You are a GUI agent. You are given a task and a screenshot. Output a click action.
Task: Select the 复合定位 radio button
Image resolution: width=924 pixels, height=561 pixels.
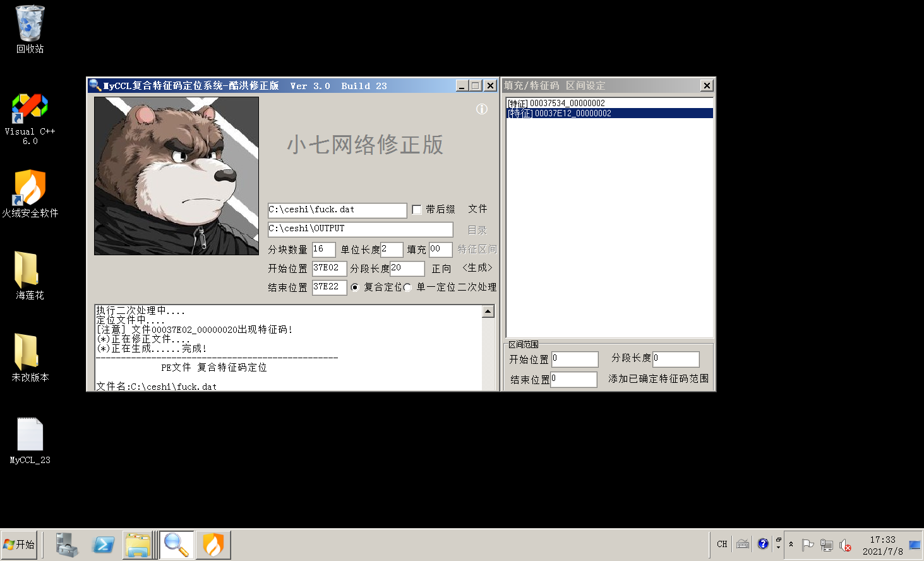click(x=355, y=287)
